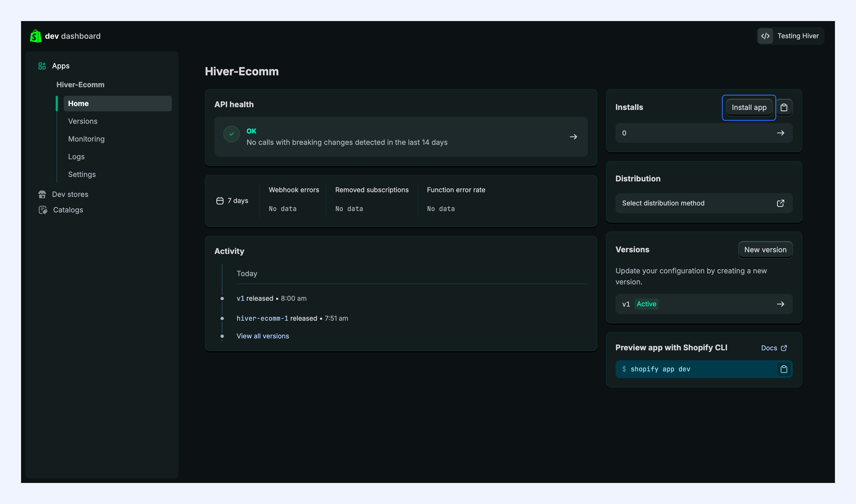This screenshot has height=504, width=856.
Task: Click the OK status text in API health
Action: point(251,131)
